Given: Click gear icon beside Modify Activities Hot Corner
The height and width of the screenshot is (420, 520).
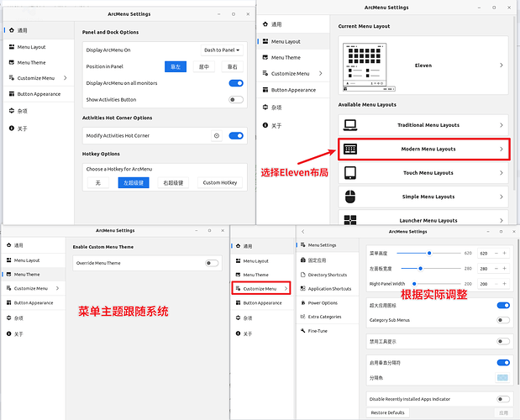Looking at the screenshot, I should click(x=217, y=135).
